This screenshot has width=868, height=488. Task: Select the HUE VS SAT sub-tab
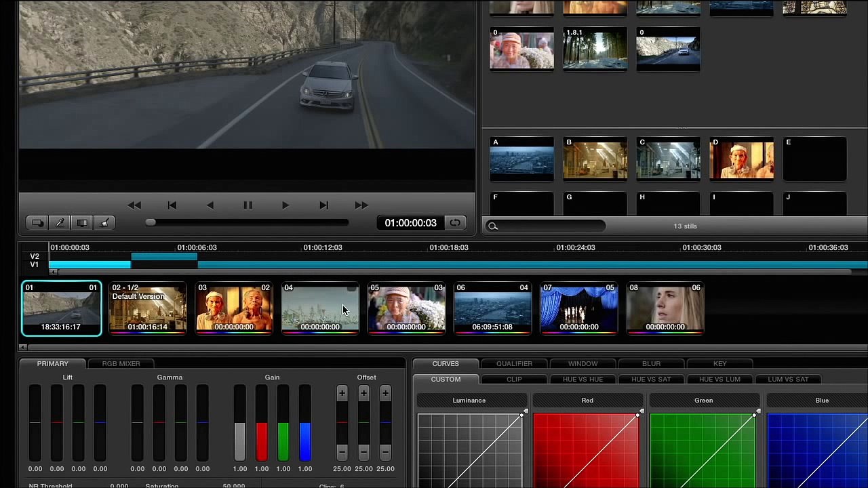tap(652, 380)
